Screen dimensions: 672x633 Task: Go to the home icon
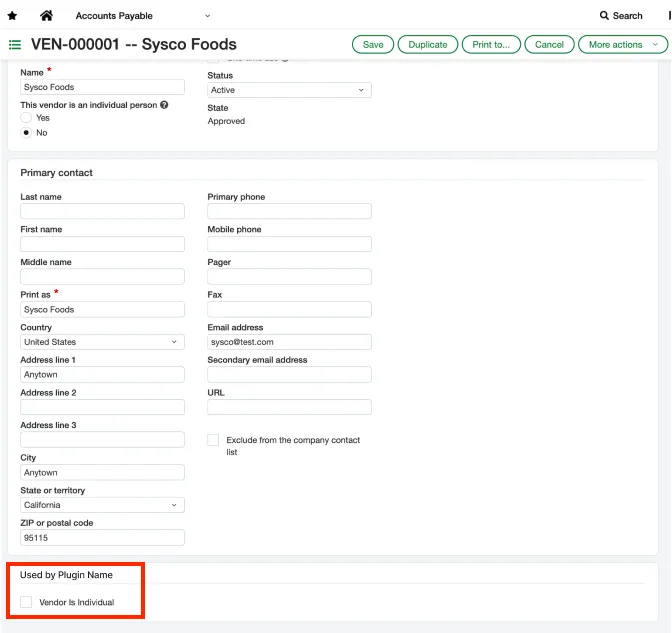coord(46,15)
